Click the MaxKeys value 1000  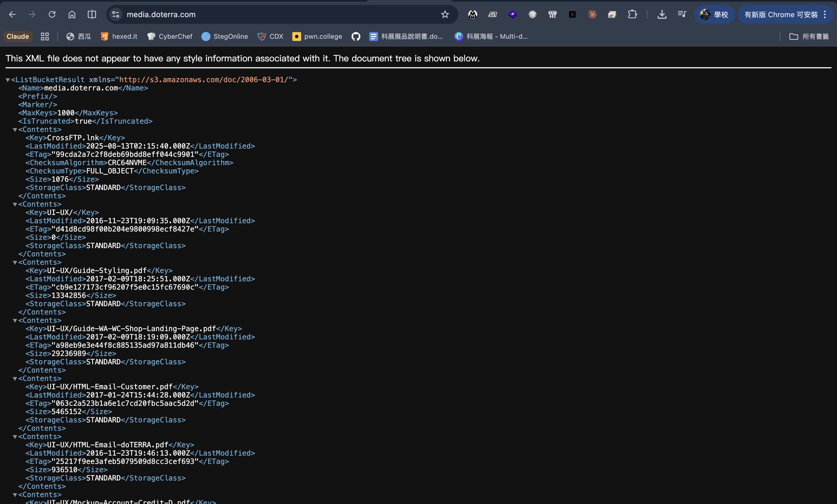pyautogui.click(x=66, y=113)
